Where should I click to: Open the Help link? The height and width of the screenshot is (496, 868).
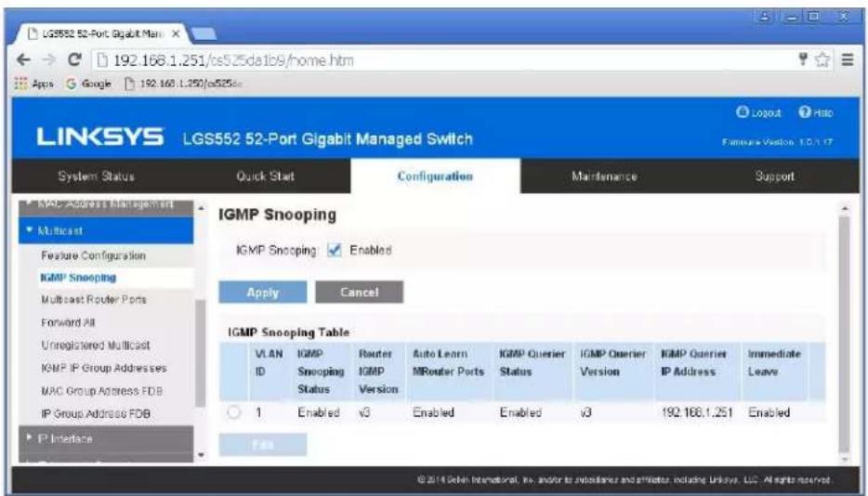click(x=815, y=112)
